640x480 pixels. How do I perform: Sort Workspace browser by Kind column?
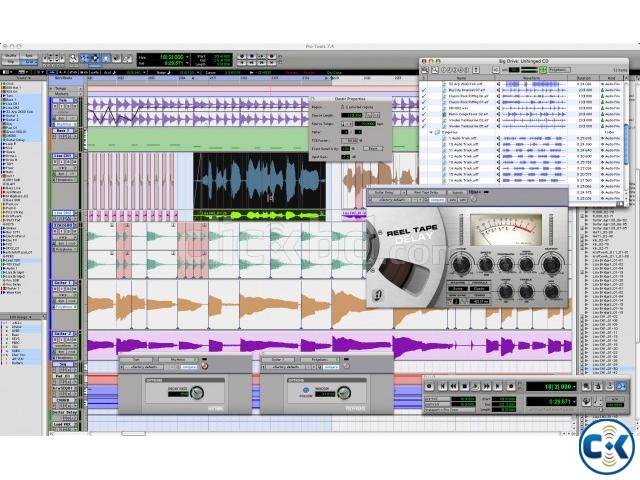(611, 78)
